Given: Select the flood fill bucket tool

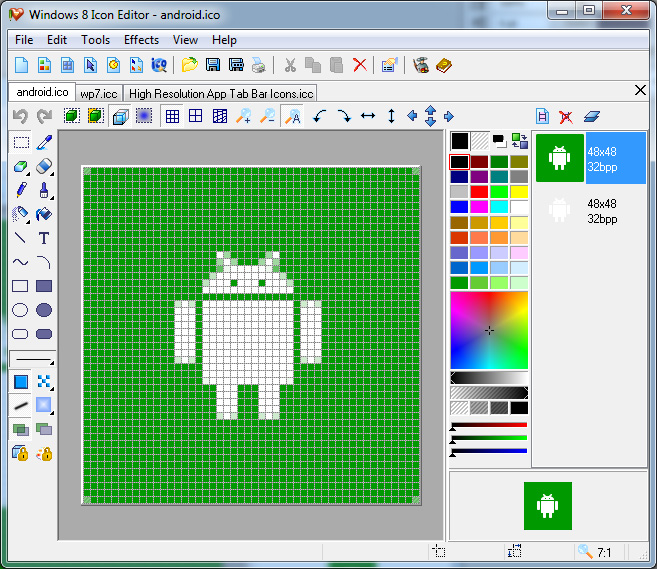Looking at the screenshot, I should pyautogui.click(x=44, y=214).
